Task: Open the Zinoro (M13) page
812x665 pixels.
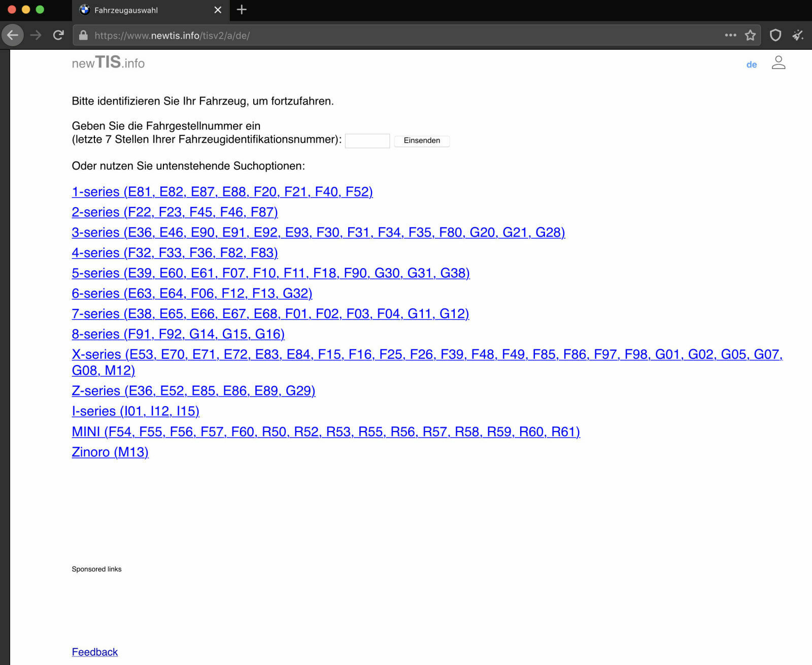Action: pos(110,452)
